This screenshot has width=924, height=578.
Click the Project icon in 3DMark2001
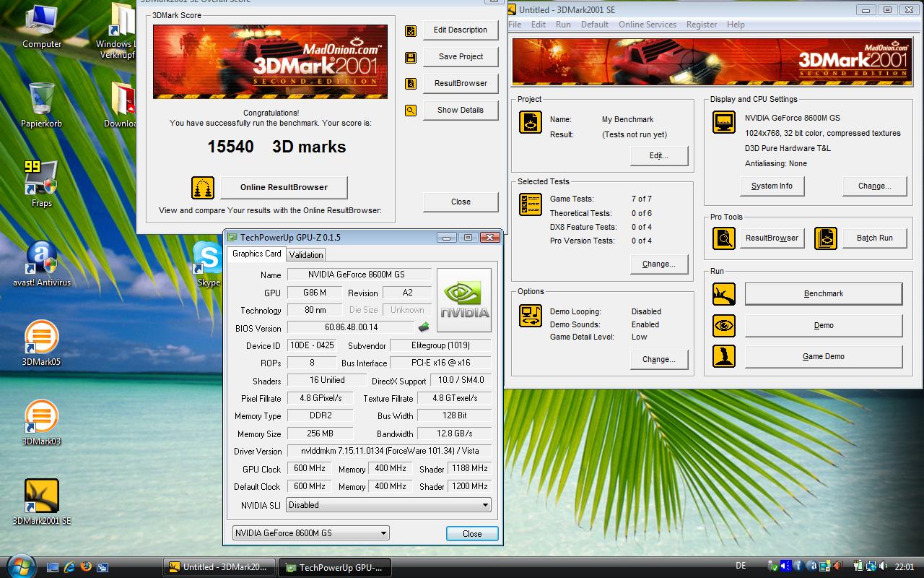click(x=531, y=122)
